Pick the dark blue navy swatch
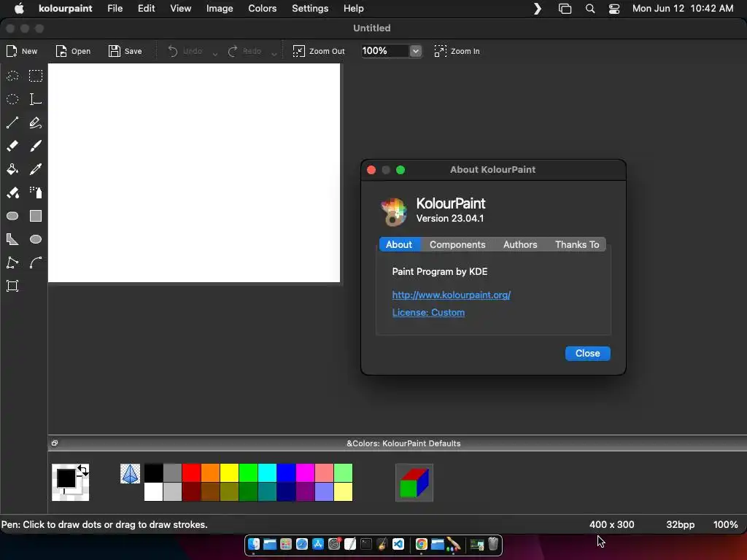 (x=286, y=492)
